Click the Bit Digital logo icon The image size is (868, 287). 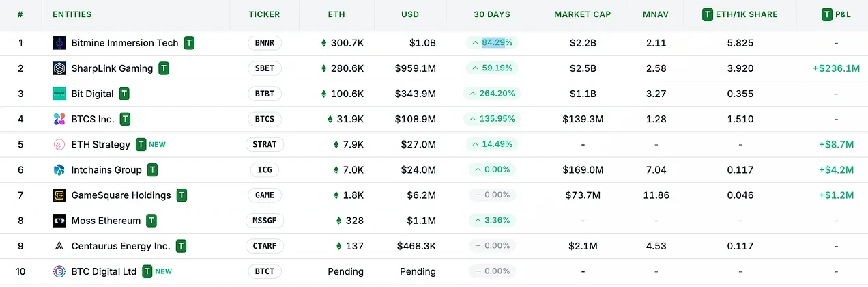point(59,94)
